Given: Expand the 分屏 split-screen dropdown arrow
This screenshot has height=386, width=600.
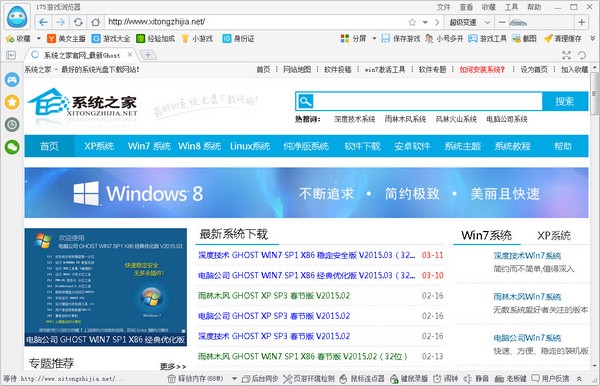Looking at the screenshot, I should (x=374, y=38).
